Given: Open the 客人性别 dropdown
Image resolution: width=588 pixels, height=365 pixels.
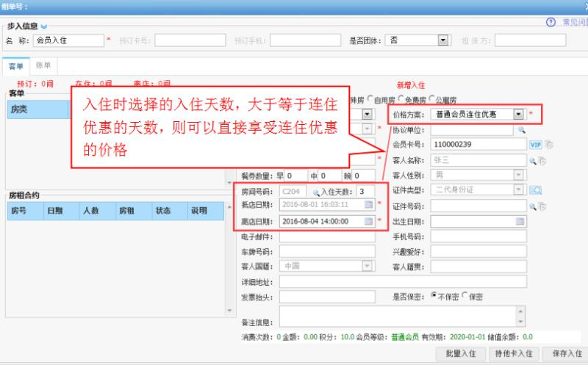Looking at the screenshot, I should 518,175.
